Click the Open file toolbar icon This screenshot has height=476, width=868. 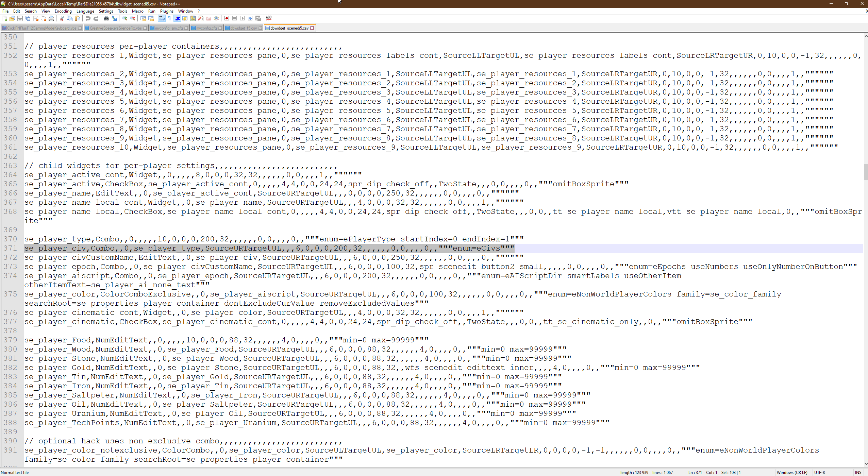[x=12, y=18]
